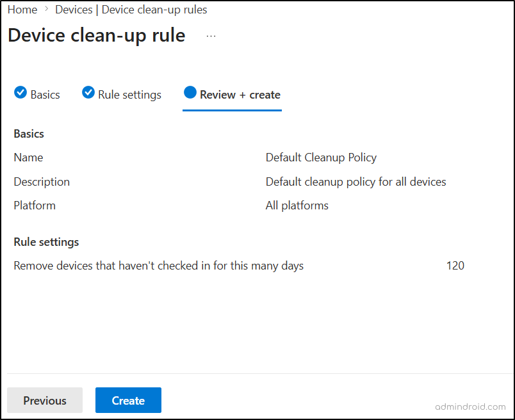
Task: Click the Rule settings section heading
Action: click(x=46, y=242)
